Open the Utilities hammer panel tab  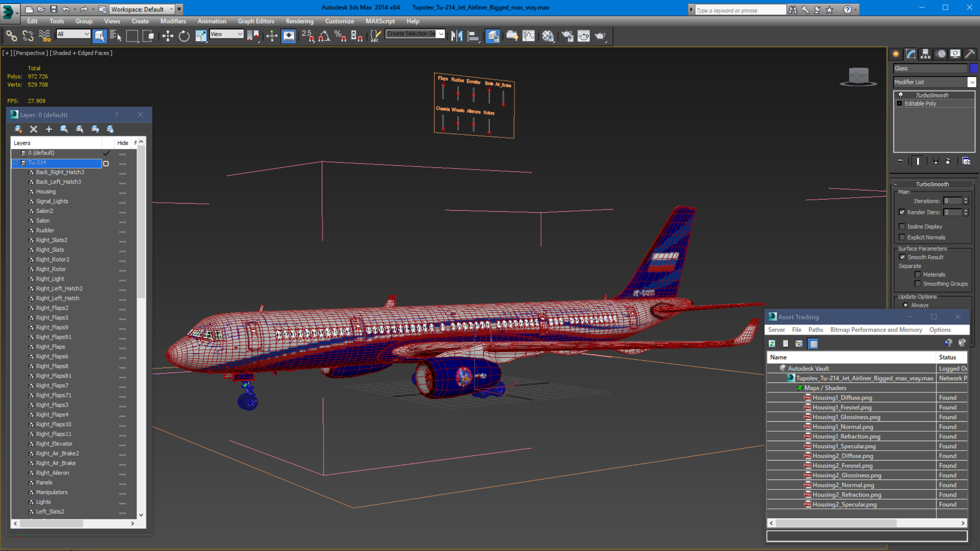pyautogui.click(x=970, y=54)
